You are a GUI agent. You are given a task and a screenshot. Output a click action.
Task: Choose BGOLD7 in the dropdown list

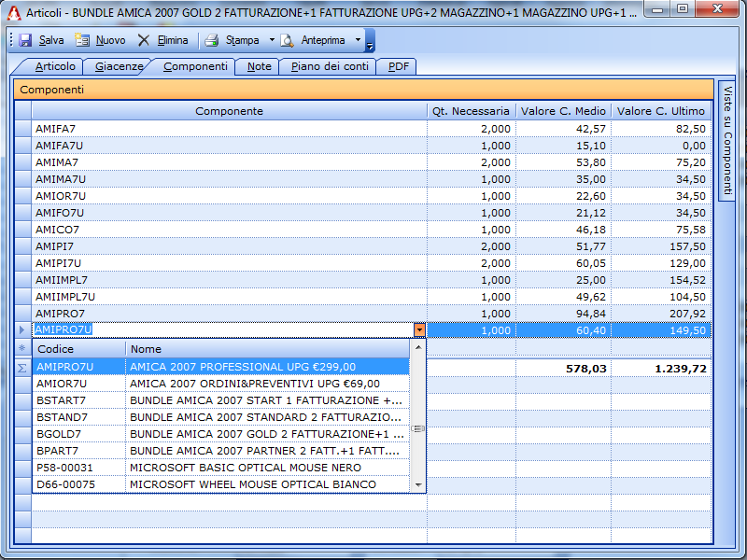coord(221,434)
